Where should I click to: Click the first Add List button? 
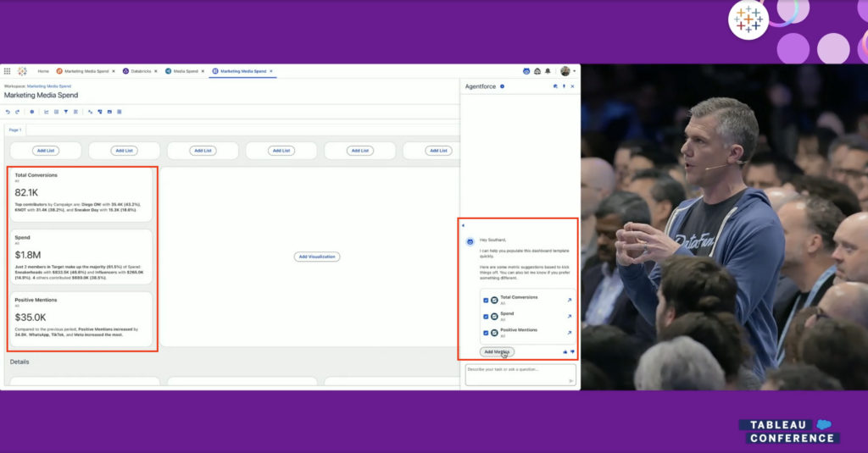pos(46,151)
